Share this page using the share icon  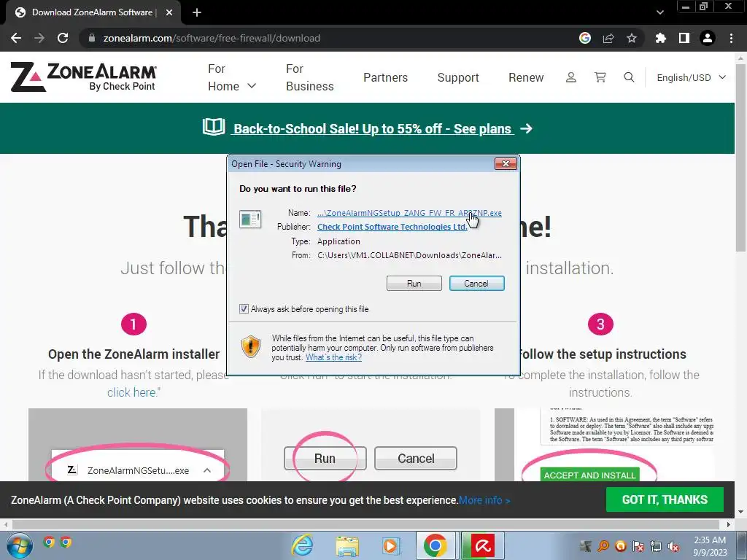(x=608, y=38)
